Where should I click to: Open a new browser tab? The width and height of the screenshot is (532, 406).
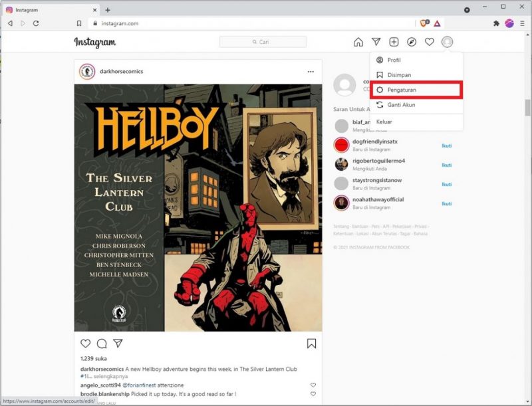click(x=108, y=10)
